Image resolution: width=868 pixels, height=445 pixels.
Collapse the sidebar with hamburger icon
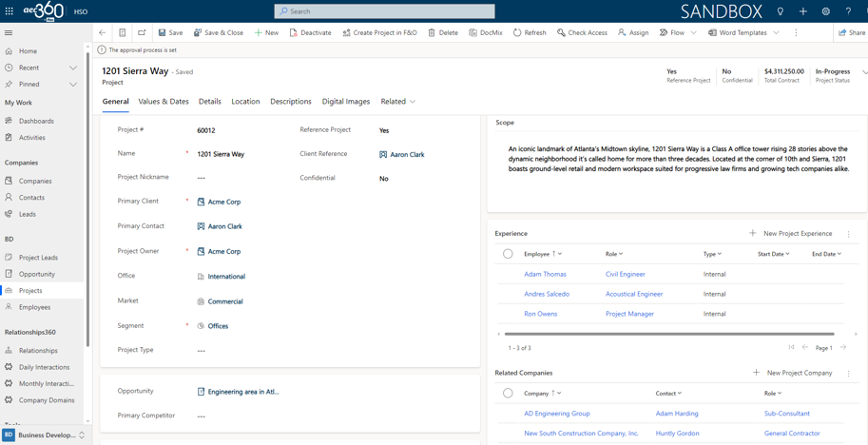tap(9, 32)
